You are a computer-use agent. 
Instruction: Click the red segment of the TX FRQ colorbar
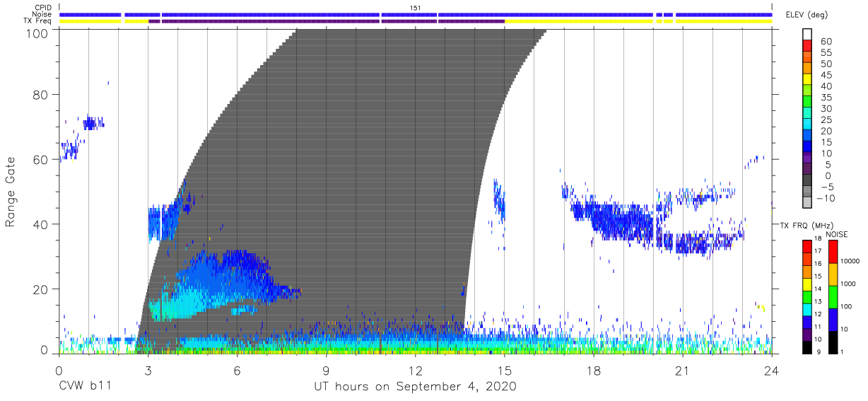tap(807, 247)
